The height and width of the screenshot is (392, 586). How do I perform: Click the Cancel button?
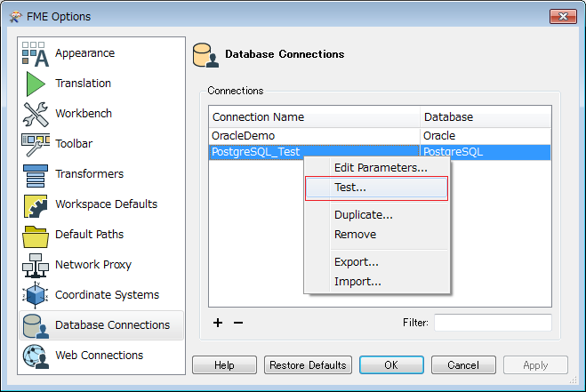[463, 364]
